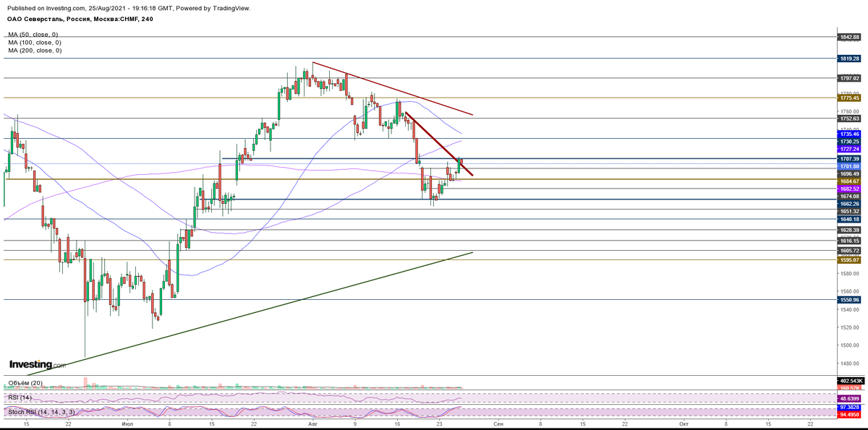This screenshot has height=430, width=868.
Task: Click the 1628.39 price level label
Action: click(849, 230)
